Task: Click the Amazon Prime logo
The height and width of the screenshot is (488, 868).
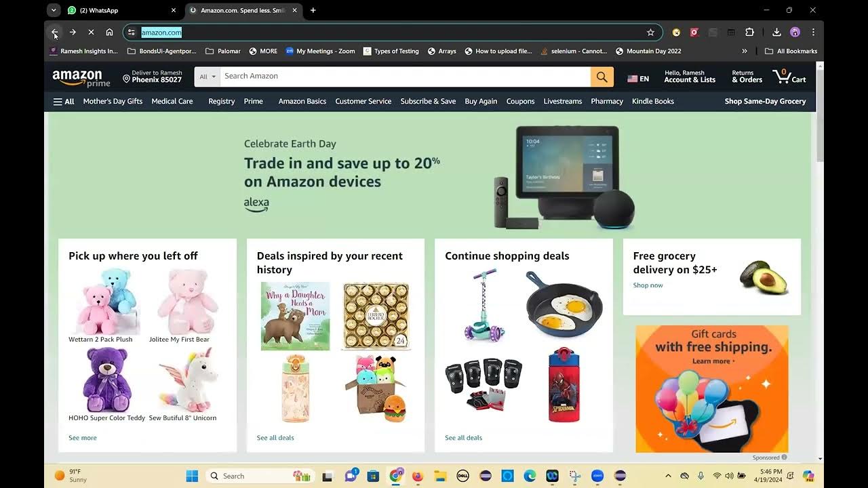Action: pos(81,78)
